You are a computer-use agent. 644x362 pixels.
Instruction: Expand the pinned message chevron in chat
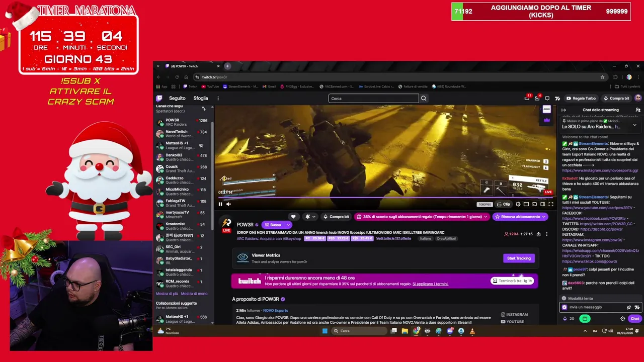[x=634, y=125]
